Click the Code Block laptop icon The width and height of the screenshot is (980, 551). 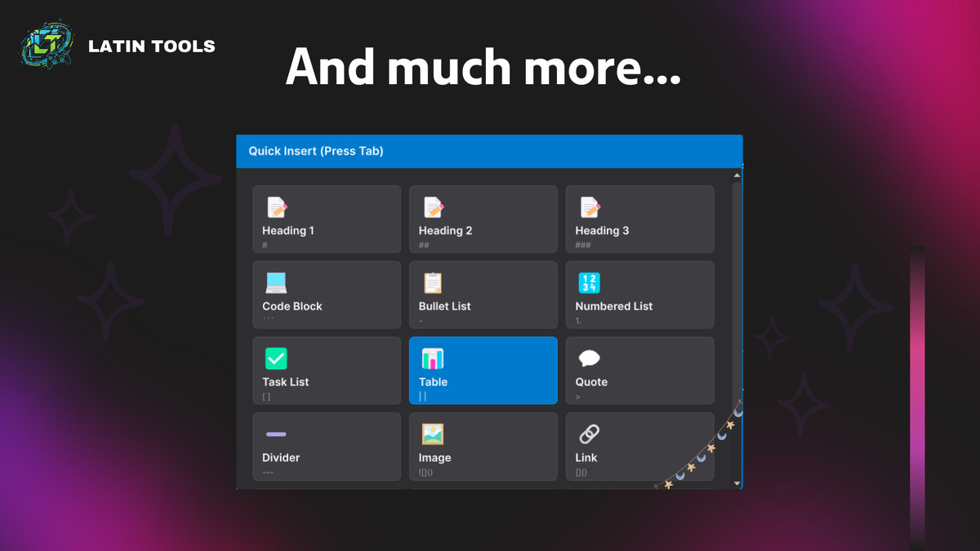[x=276, y=283]
